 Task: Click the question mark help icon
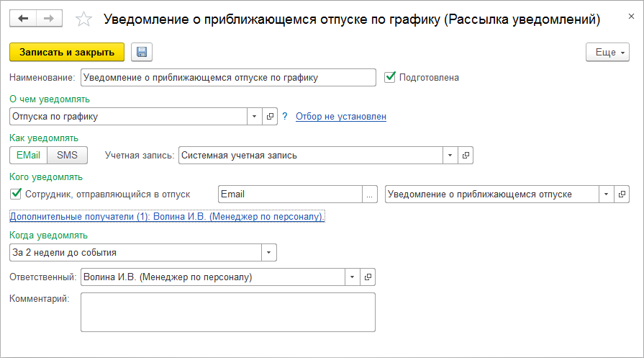[x=284, y=116]
